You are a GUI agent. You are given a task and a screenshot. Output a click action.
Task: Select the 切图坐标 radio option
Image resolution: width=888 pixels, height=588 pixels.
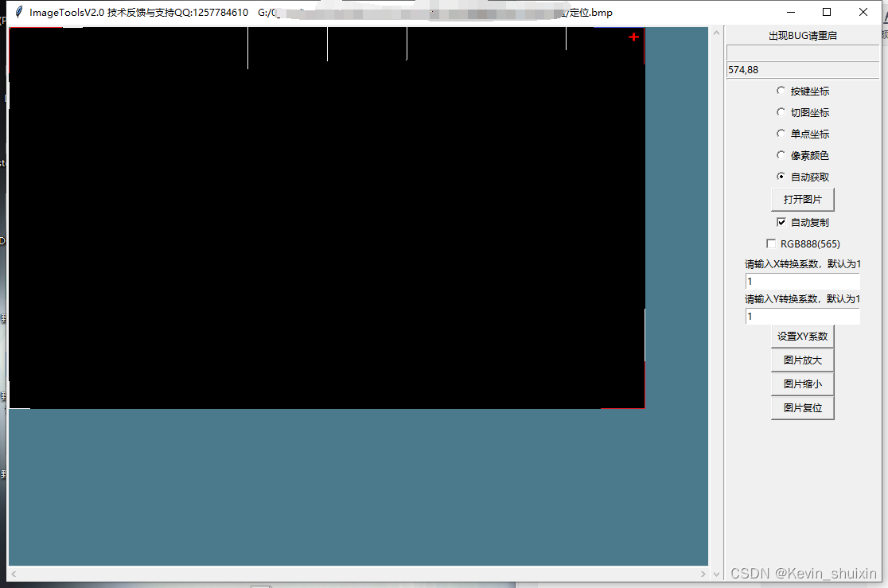point(803,113)
